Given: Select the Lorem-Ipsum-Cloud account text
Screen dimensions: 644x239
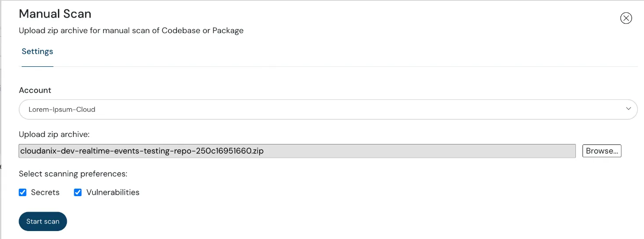Looking at the screenshot, I should click(x=62, y=110).
